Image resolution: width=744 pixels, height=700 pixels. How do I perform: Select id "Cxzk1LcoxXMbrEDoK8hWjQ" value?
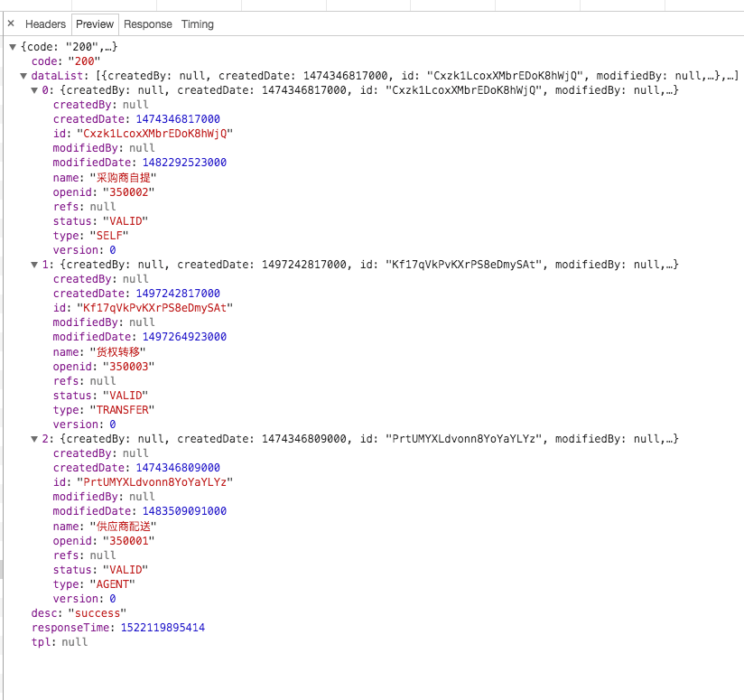tap(154, 134)
